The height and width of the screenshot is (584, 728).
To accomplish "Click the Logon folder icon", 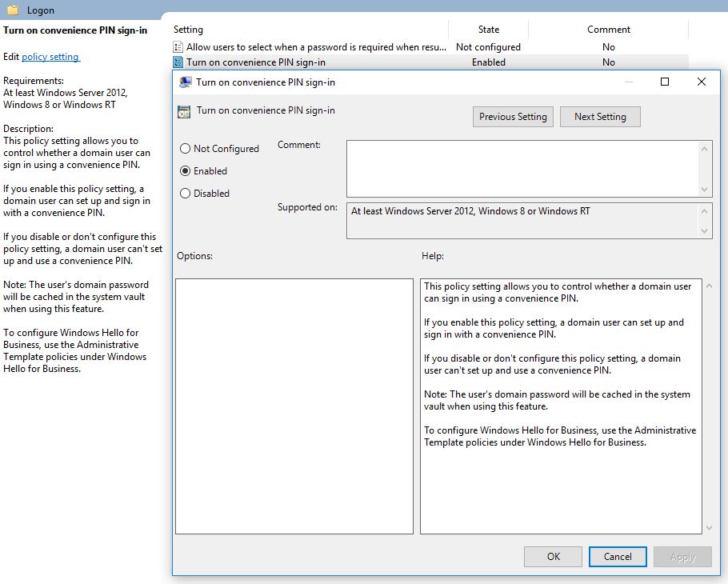I will [11, 10].
